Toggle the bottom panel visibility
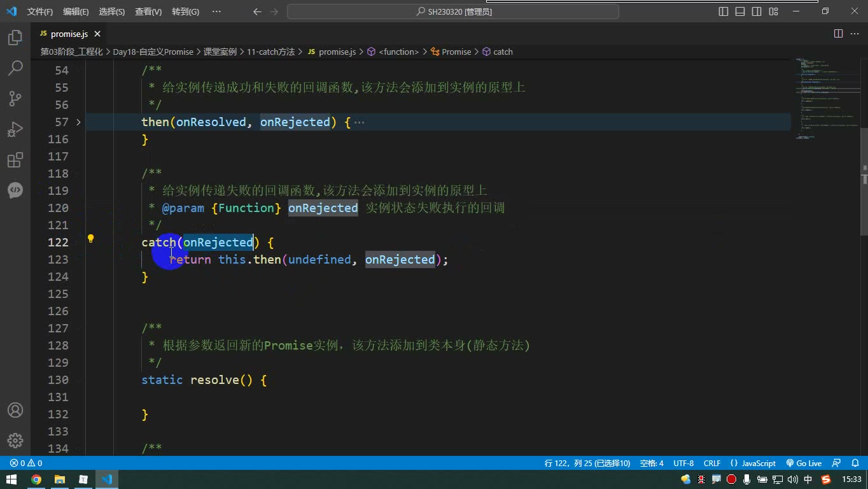868x489 pixels. [740, 11]
